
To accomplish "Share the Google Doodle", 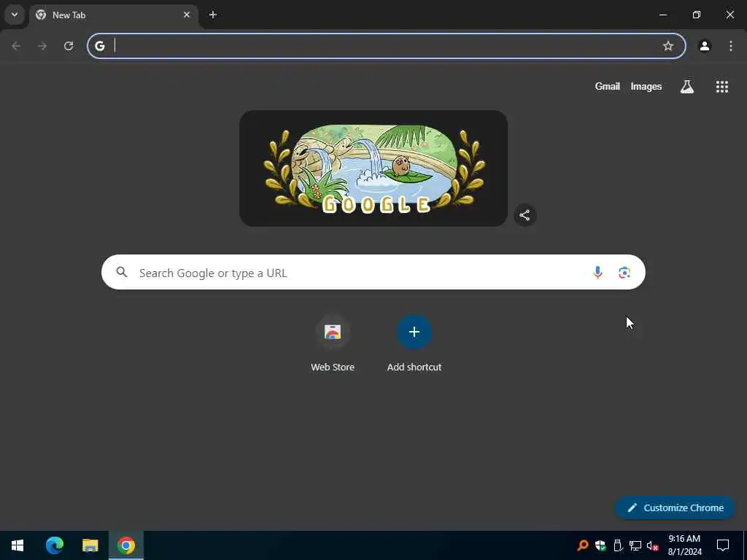I will [x=525, y=215].
